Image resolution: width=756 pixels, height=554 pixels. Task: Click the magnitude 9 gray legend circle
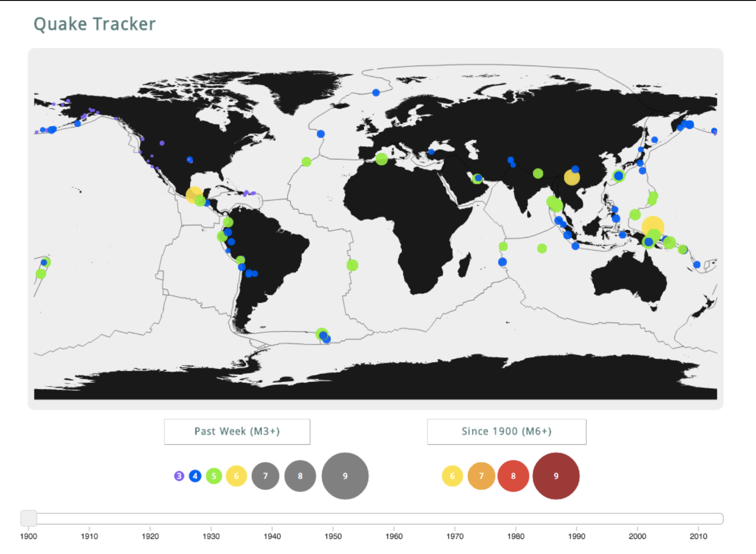point(345,476)
